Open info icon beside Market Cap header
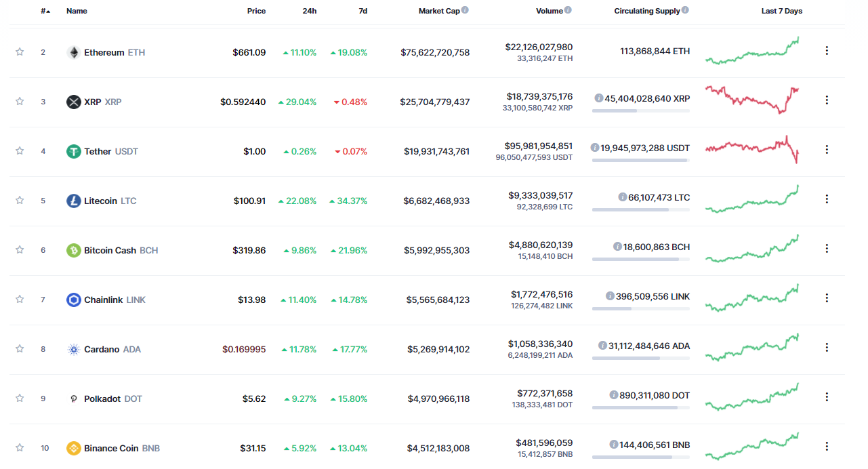 coord(465,10)
